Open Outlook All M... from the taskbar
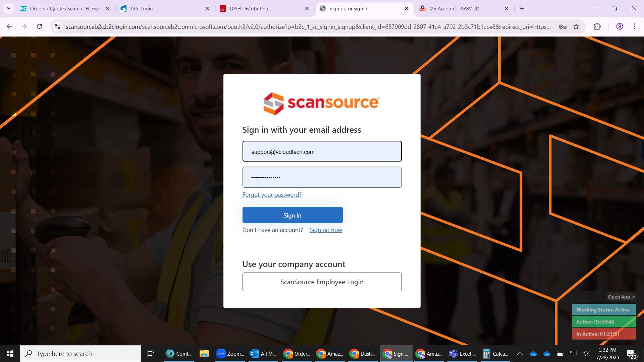This screenshot has width=644, height=362. [x=263, y=354]
